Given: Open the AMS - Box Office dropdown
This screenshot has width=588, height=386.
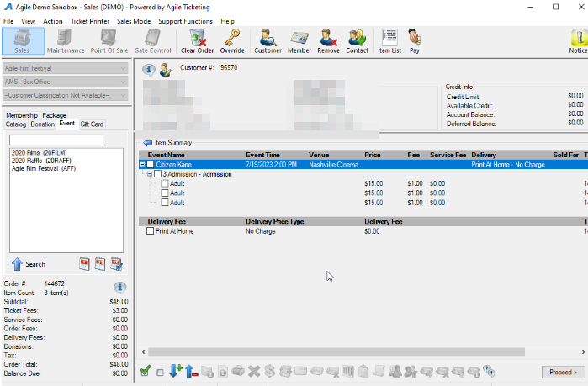Looking at the screenshot, I should 66,82.
